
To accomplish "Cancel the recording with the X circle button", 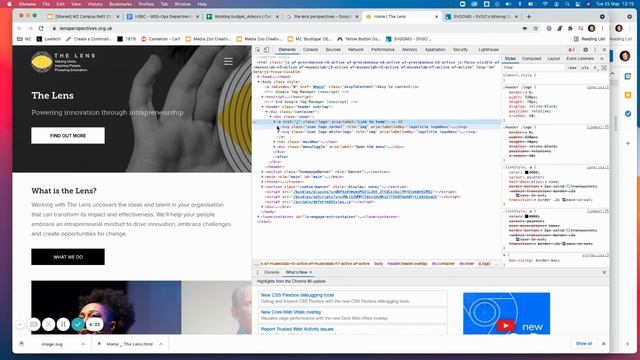I will click(48, 324).
